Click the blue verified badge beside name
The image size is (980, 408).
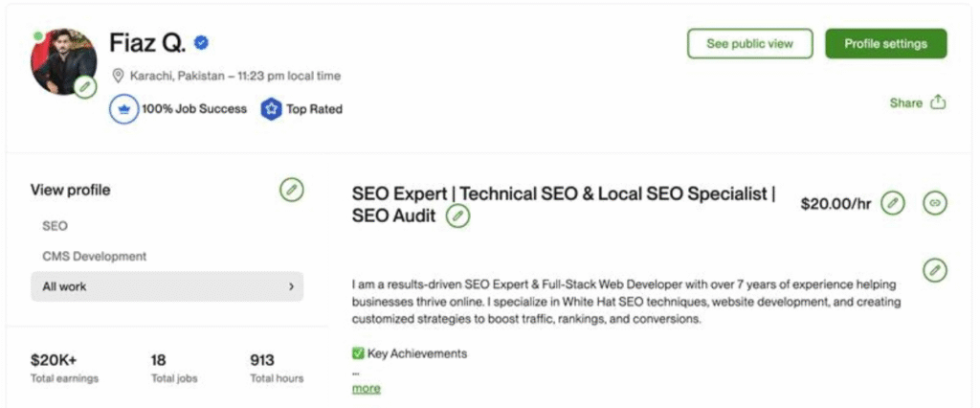coord(202,43)
